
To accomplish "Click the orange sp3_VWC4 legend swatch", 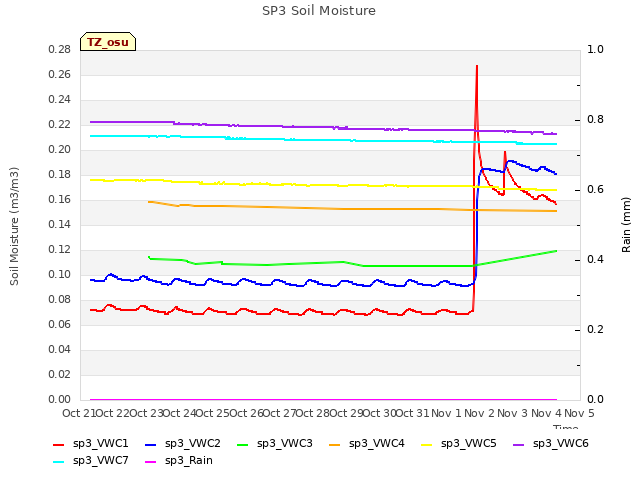I will point(335,444).
